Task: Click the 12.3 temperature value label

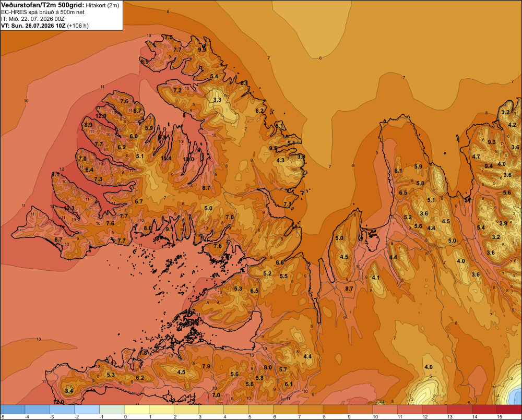Action: pyautogui.click(x=69, y=208)
